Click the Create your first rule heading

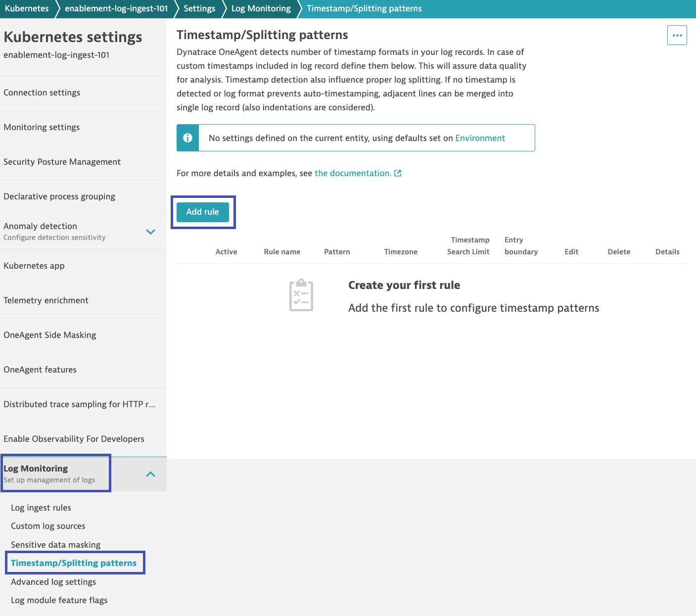(404, 285)
